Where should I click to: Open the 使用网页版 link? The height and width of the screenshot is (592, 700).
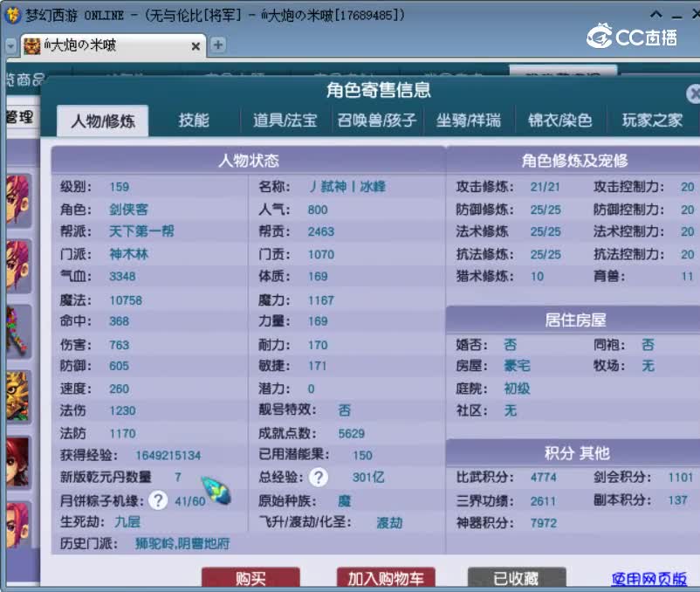[649, 579]
